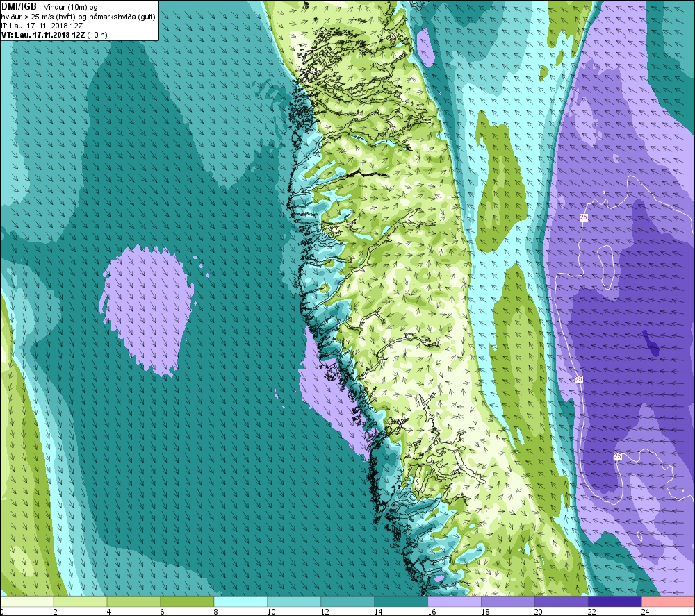Image resolution: width=695 pixels, height=616 pixels.
Task: Click the 8–10 m/s pale cyan legend swatch
Action: coord(240,601)
